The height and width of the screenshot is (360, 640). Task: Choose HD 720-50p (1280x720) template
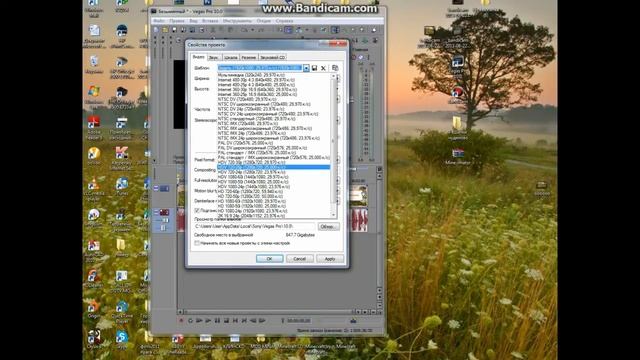tap(273, 196)
